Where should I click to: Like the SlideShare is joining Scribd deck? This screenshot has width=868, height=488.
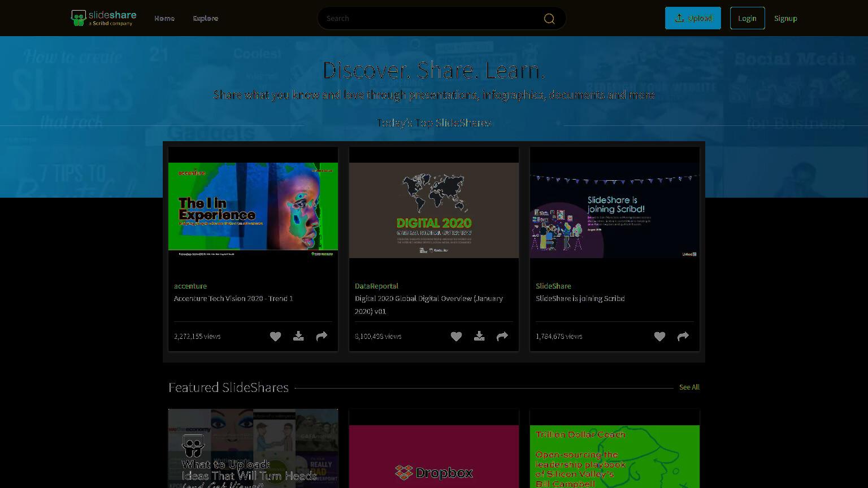659,337
